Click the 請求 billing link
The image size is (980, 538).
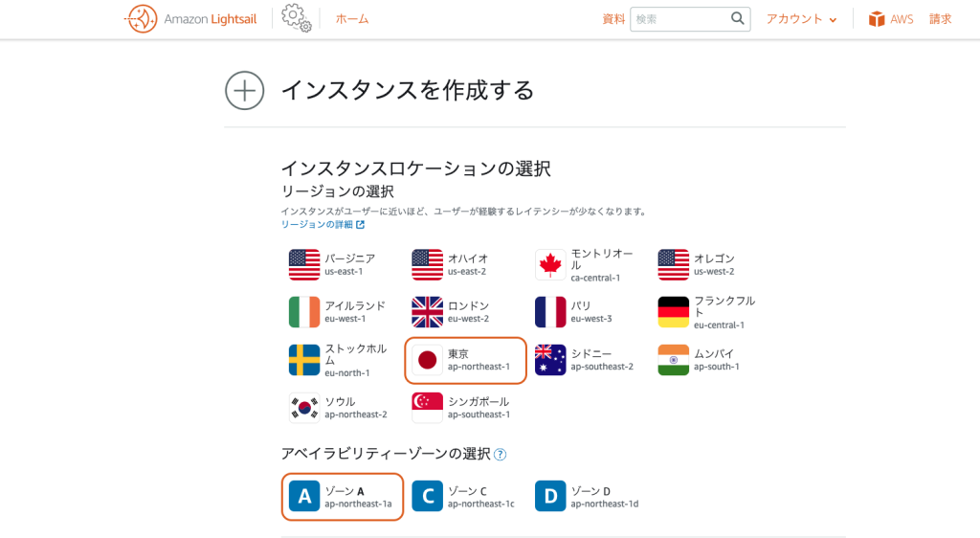click(x=940, y=19)
